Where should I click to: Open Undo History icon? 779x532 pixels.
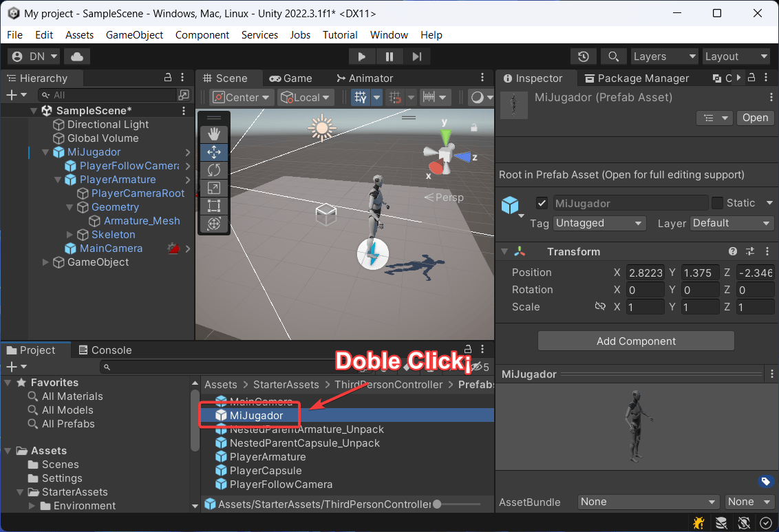pyautogui.click(x=584, y=56)
